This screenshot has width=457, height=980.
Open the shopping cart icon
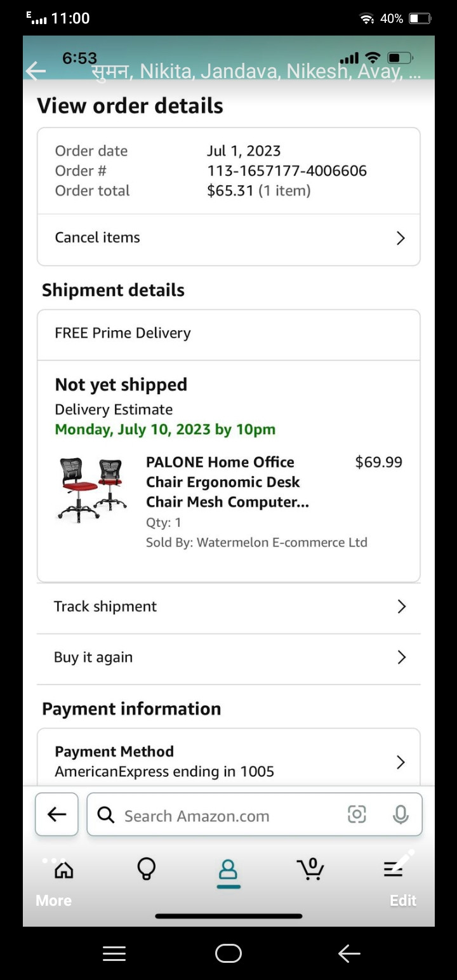tap(310, 869)
